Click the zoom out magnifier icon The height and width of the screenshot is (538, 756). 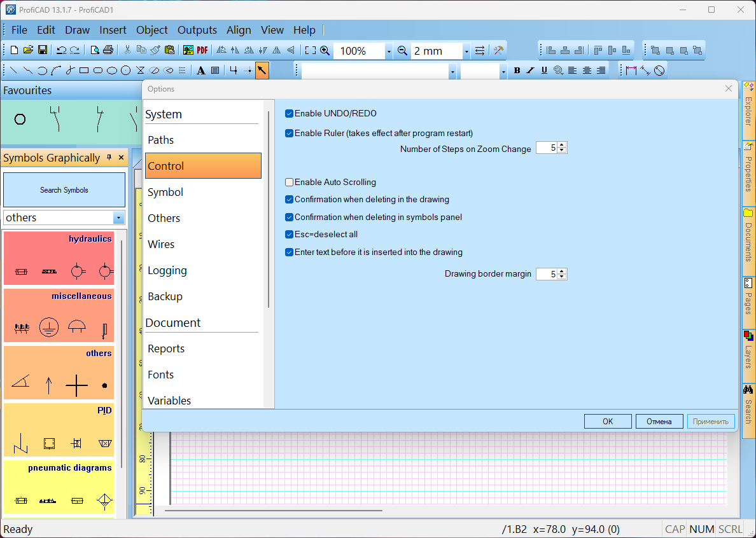[402, 50]
